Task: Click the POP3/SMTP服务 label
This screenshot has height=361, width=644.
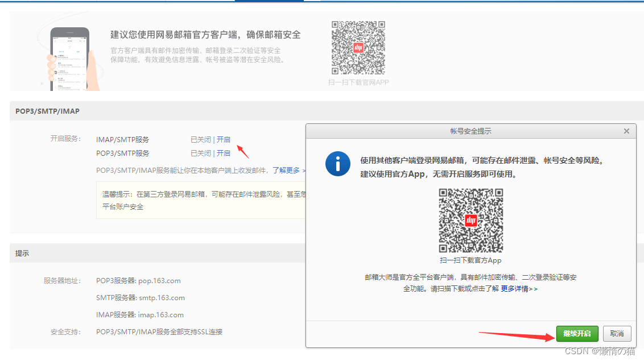Action: pyautogui.click(x=122, y=153)
